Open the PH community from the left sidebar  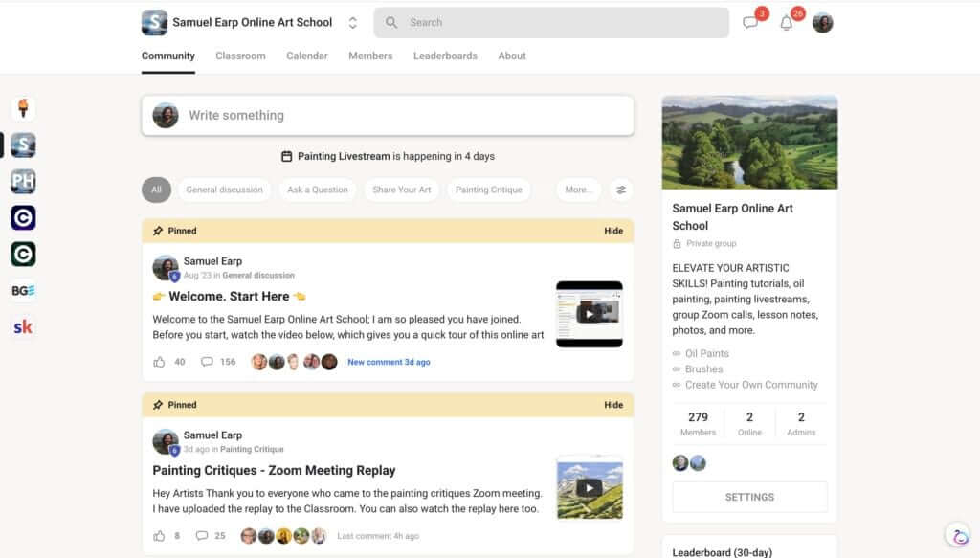point(22,181)
